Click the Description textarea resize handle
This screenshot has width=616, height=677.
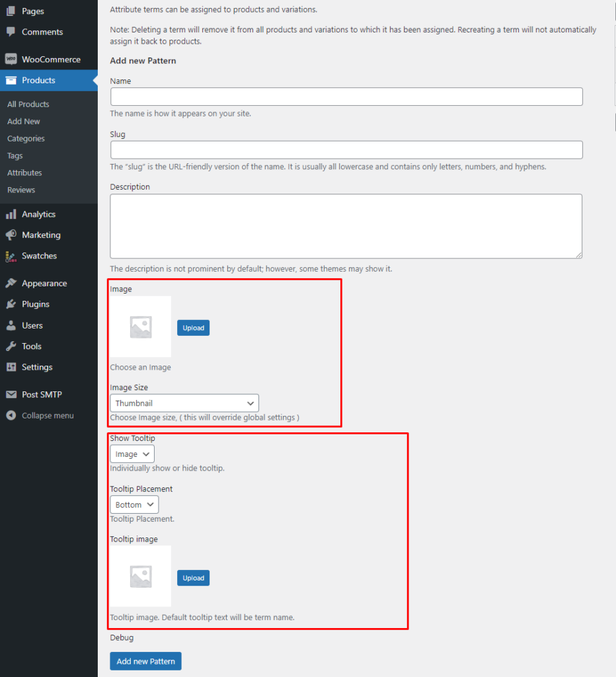coord(578,255)
